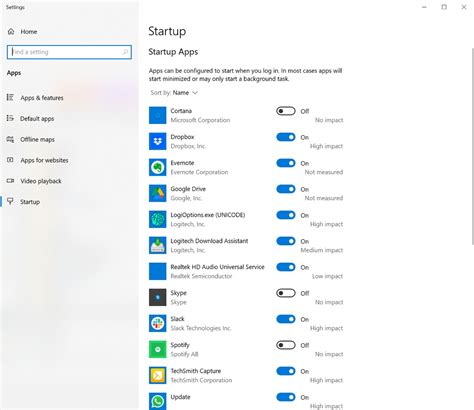474x410 pixels.
Task: Click the Logitech Download Assistant name
Action: pos(209,241)
